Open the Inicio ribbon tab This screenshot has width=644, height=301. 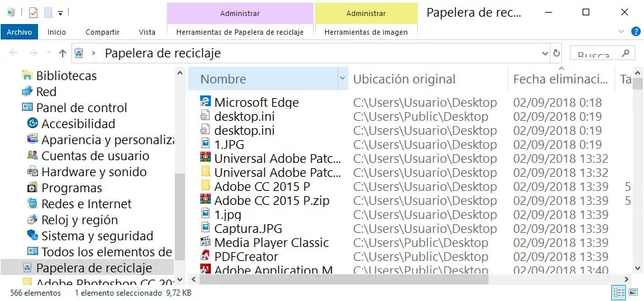[57, 31]
